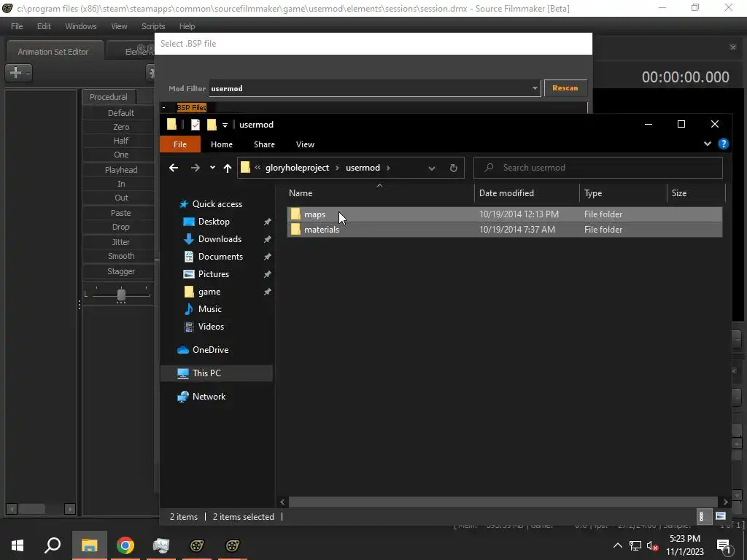Open Videos in navigation pane
The width and height of the screenshot is (747, 560).
pyautogui.click(x=211, y=326)
